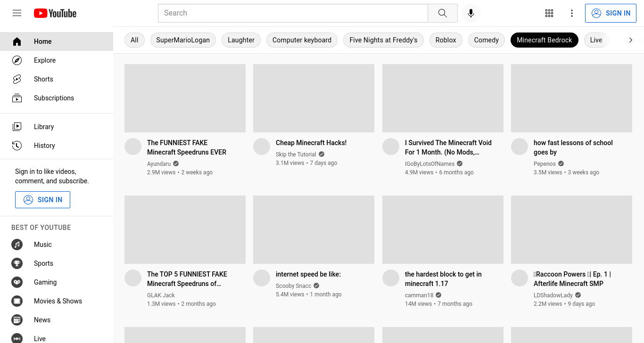644x343 pixels.
Task: Open IGoByLotsOfNames channel avatar
Action: click(391, 147)
